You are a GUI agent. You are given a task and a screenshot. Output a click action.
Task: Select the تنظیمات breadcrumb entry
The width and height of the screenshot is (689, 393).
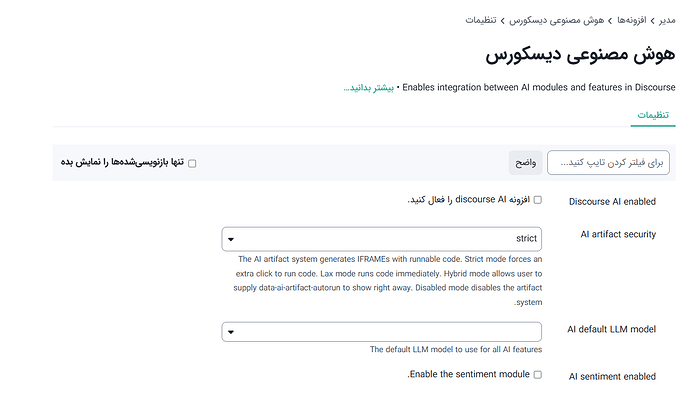[481, 20]
